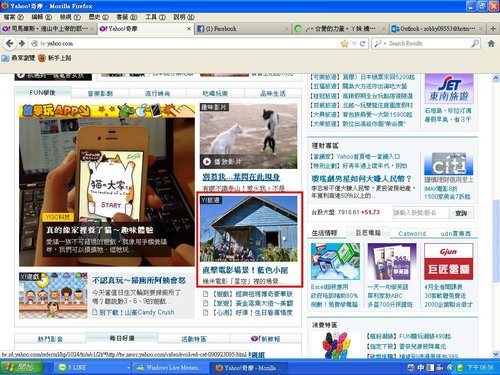500x375 pixels.
Task: Close the Yahoo!奇摩 tab
Action: 189,29
